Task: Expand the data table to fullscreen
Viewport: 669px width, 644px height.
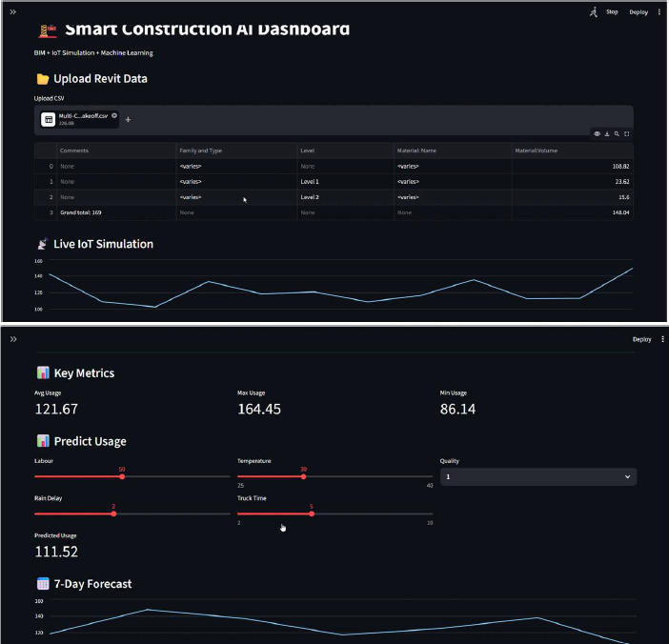Action: tap(627, 134)
